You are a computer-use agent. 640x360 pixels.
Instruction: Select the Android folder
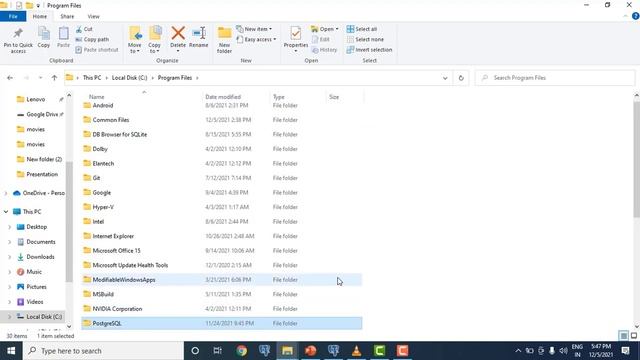click(222, 105)
